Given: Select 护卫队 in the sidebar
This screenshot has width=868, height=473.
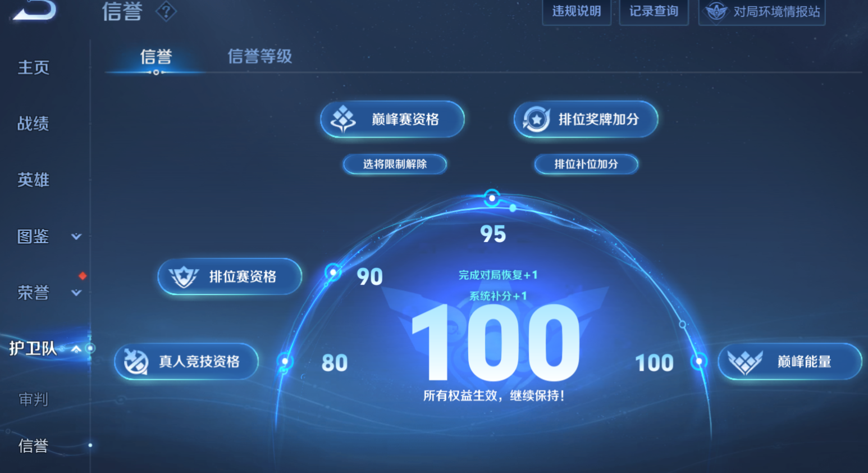Looking at the screenshot, I should 33,349.
